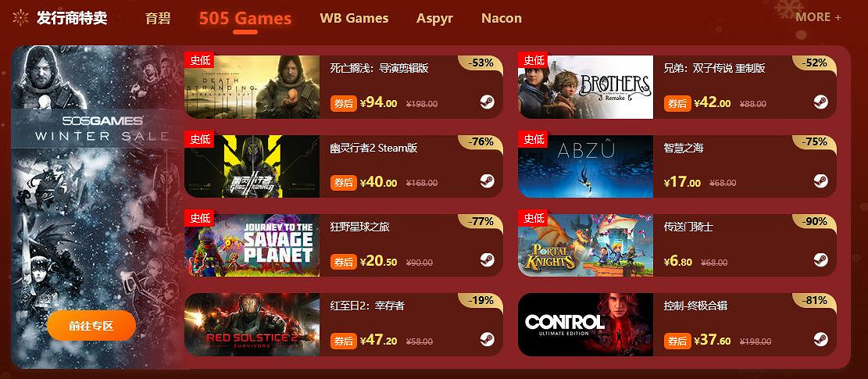Open the Control Ultimate Edition thumbnail
The image size is (868, 379).
586,324
